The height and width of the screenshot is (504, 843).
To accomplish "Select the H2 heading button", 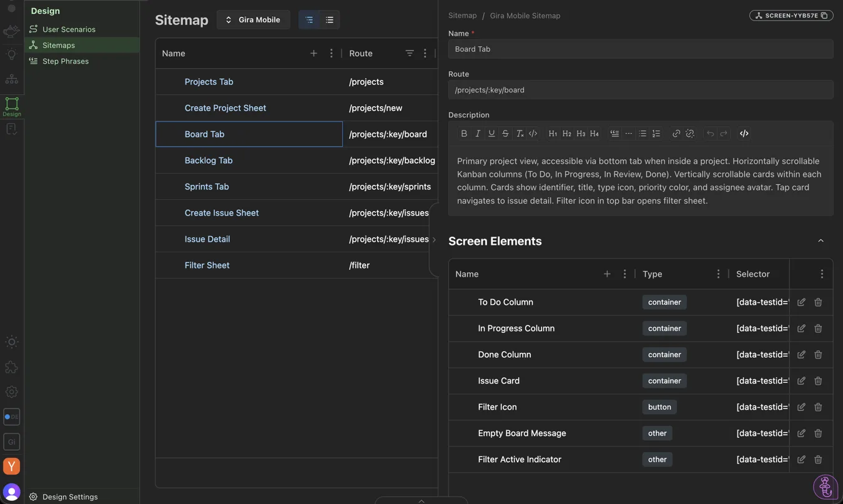I will (x=566, y=134).
